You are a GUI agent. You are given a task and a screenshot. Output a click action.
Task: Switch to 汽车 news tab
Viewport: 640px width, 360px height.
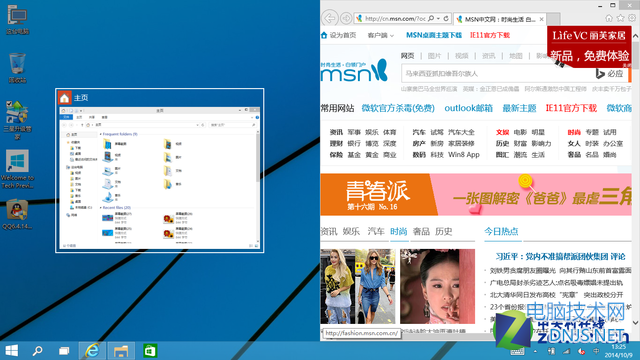(376, 231)
